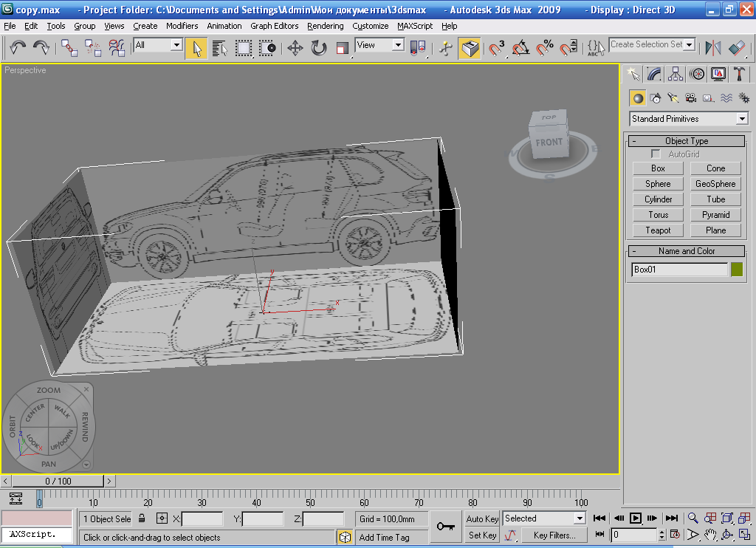Click the Box01 object name field

[679, 269]
